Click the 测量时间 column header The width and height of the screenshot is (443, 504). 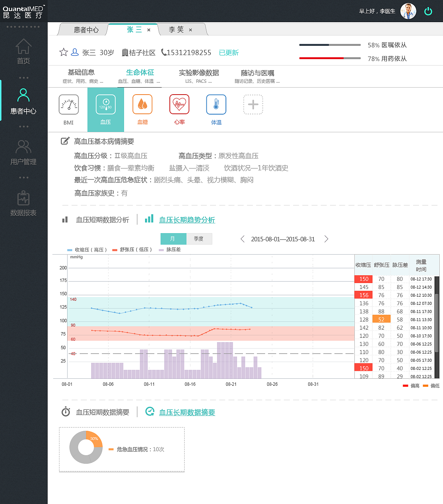coord(421,265)
